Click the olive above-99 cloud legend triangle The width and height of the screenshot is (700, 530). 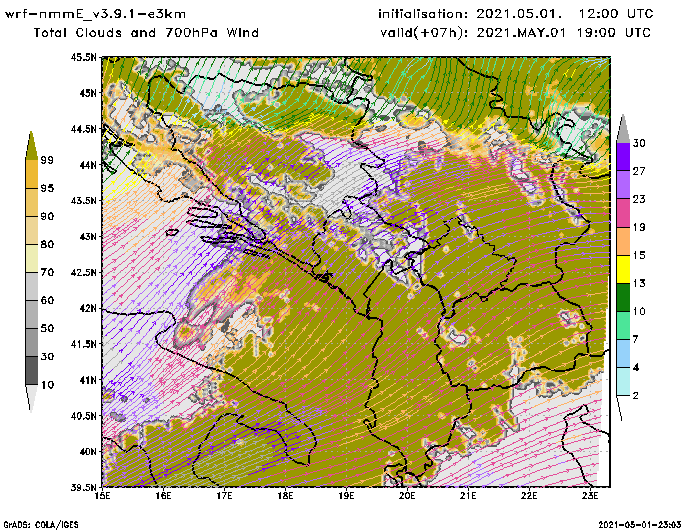(31, 146)
